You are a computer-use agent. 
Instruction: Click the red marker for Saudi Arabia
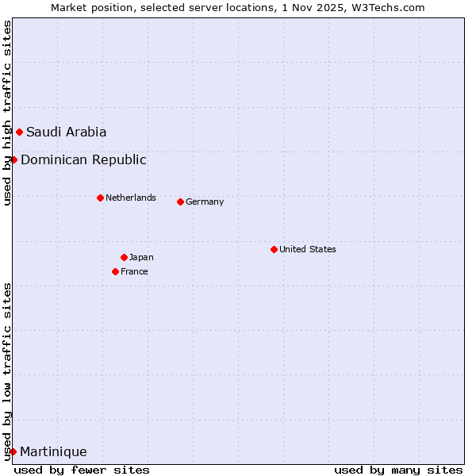(19, 132)
